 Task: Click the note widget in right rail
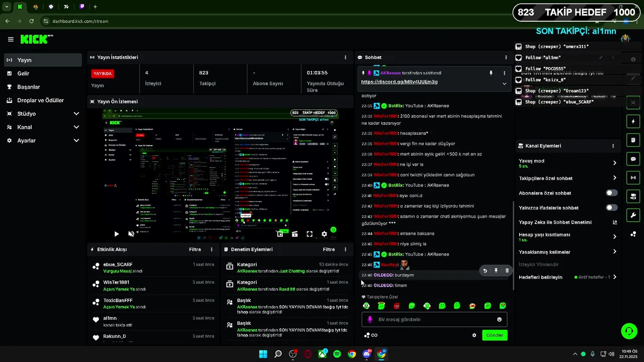tap(633, 140)
